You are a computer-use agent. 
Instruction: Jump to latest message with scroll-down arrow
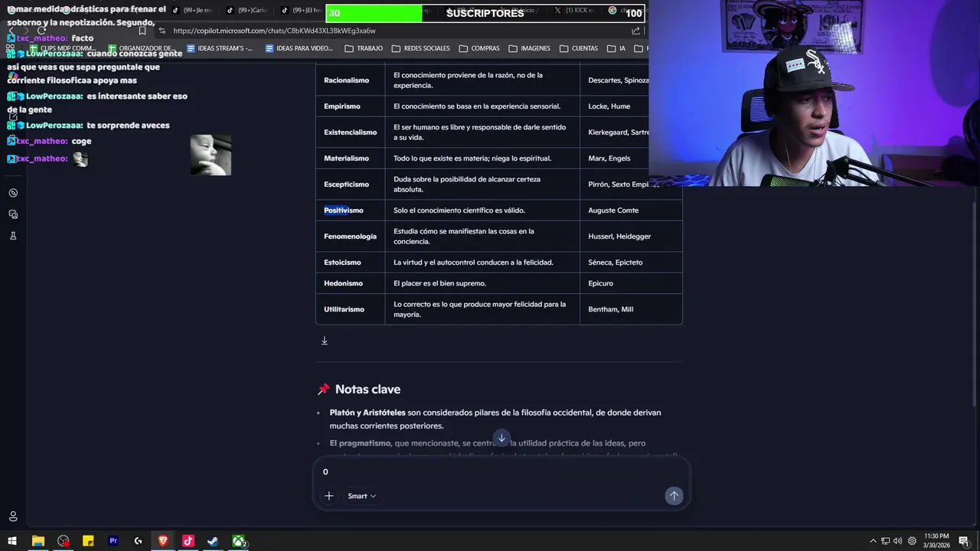tap(501, 439)
